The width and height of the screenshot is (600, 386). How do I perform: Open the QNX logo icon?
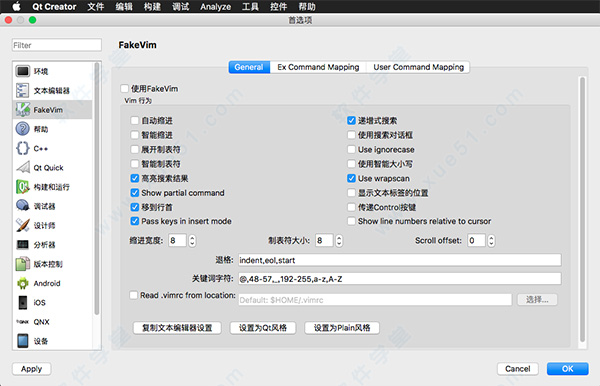(x=23, y=322)
